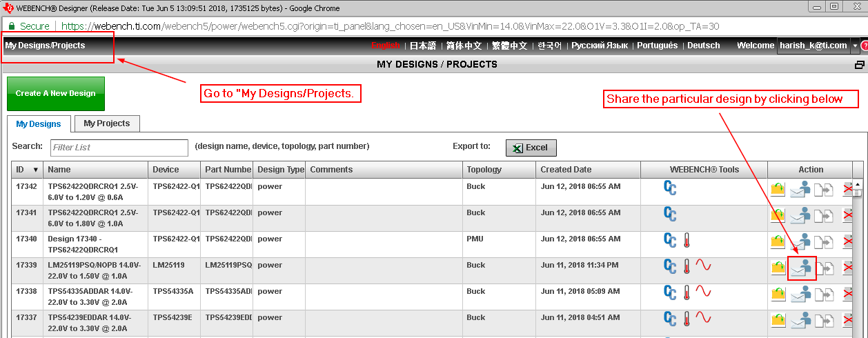Select the Design 17340 name cell

click(x=96, y=244)
